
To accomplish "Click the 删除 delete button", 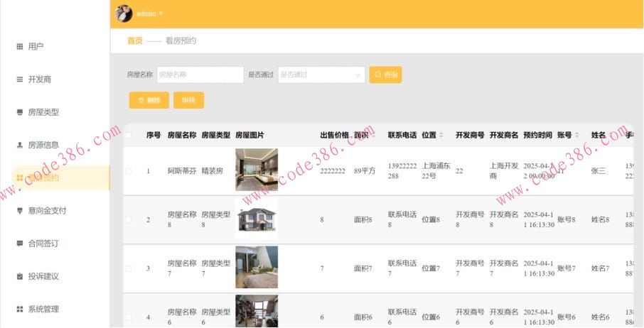I will coord(149,100).
